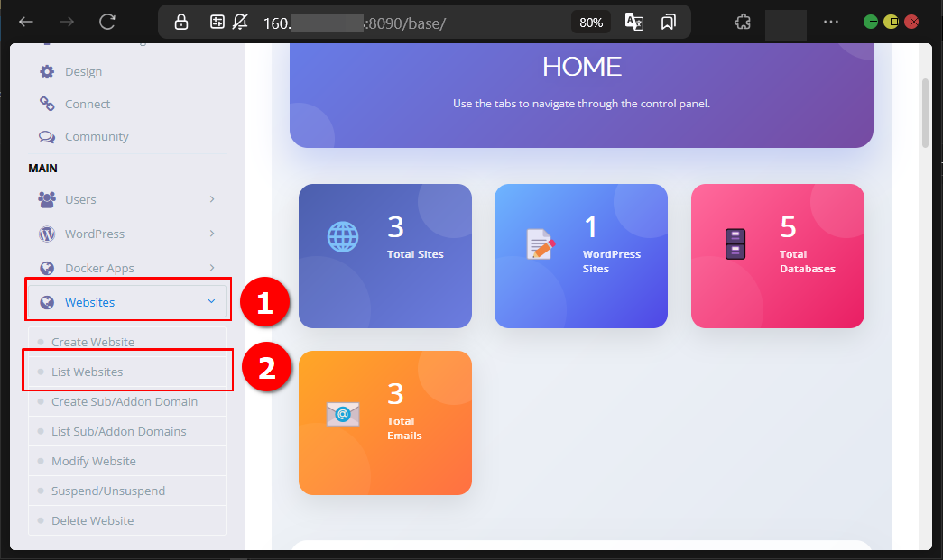Image resolution: width=943 pixels, height=560 pixels.
Task: Open site permissions icon next to lock
Action: point(217,23)
